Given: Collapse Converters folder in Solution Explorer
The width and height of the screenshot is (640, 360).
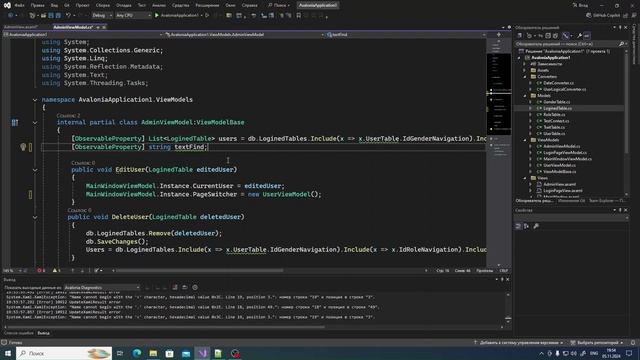Looking at the screenshot, I should tap(525, 77).
